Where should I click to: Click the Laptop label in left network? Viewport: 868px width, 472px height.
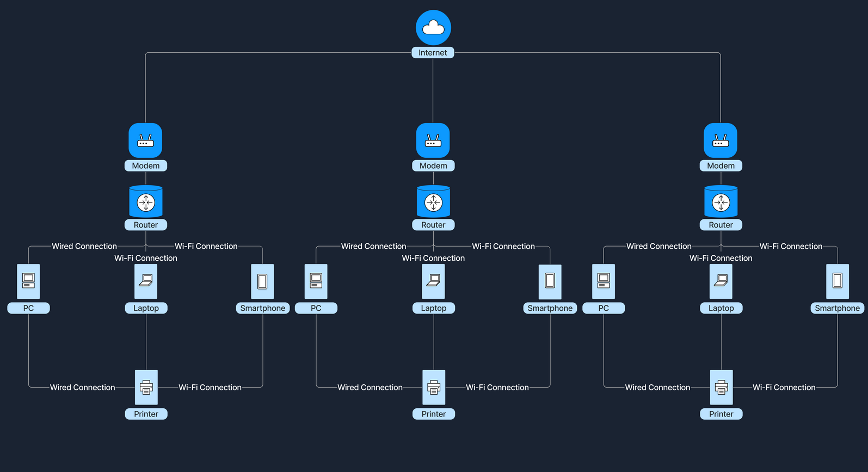point(146,308)
